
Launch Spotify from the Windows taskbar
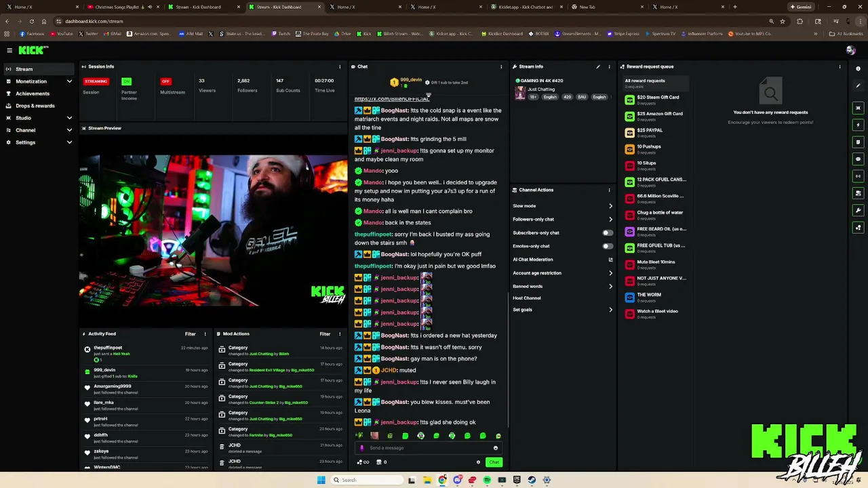tap(487, 480)
